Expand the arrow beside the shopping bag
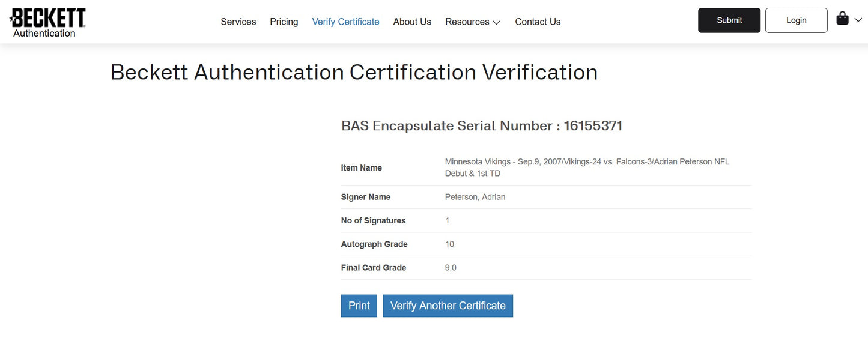 (x=858, y=20)
